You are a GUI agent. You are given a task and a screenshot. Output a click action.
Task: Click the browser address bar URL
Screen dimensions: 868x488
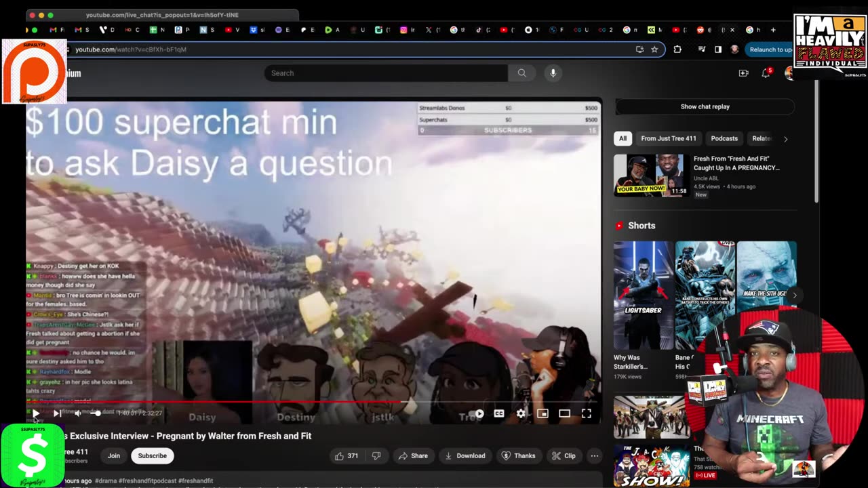131,49
